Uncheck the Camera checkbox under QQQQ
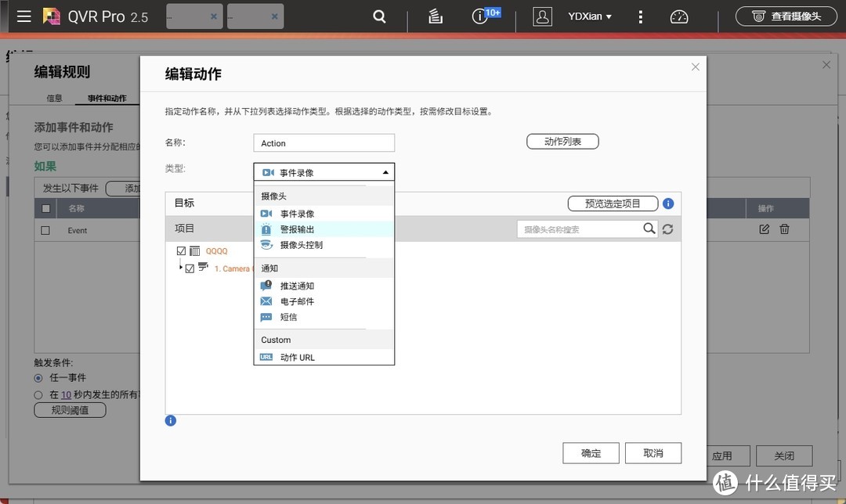The width and height of the screenshot is (846, 504). [x=190, y=268]
